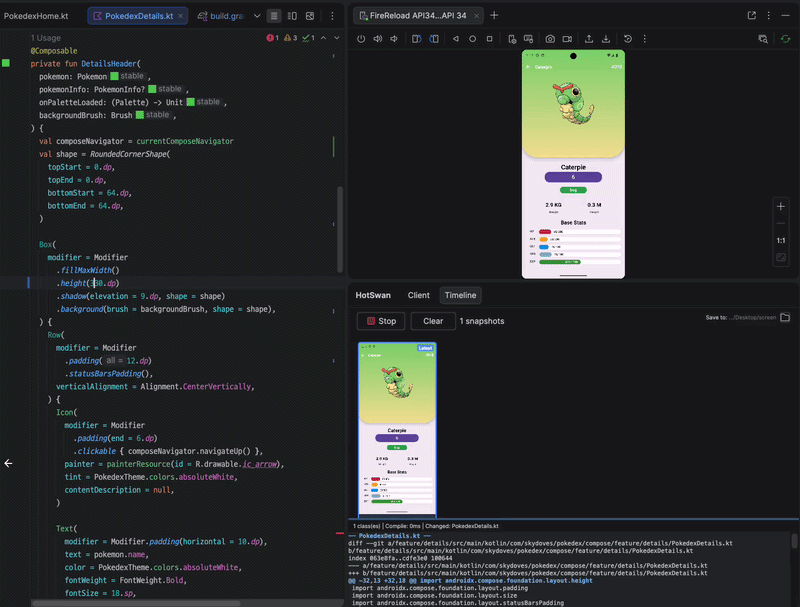The width and height of the screenshot is (800, 607).
Task: Open Running Devices in new window icon
Action: [752, 15]
